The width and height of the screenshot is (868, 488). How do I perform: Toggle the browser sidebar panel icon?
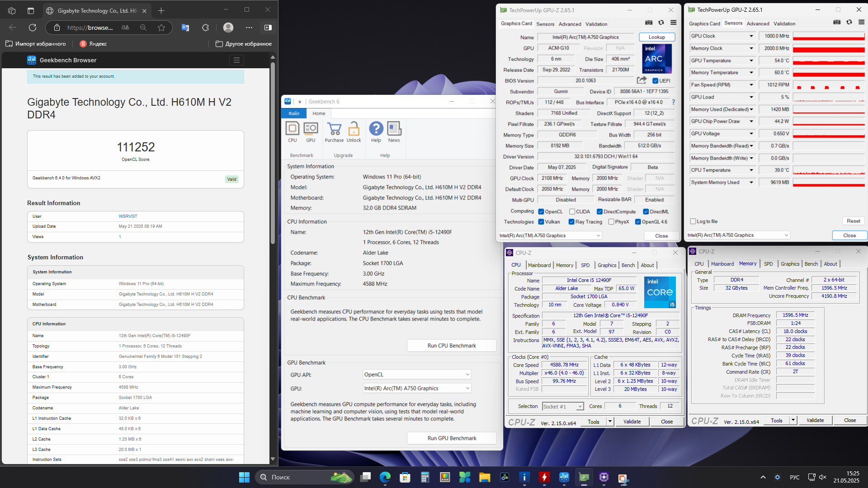[268, 28]
